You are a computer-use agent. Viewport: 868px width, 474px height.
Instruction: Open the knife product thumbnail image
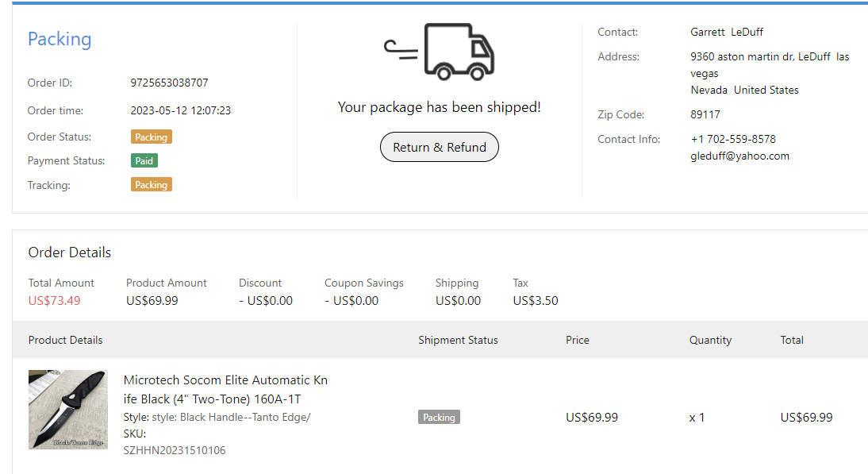pos(68,410)
